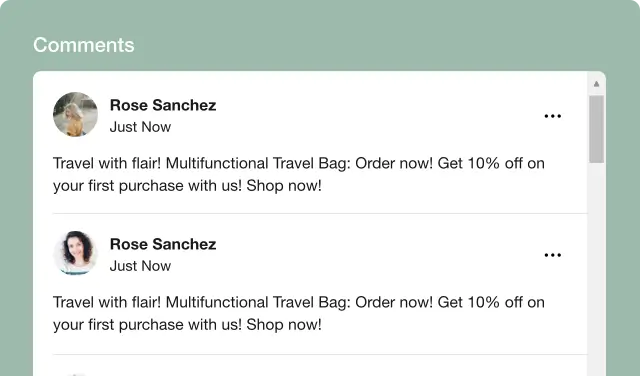The width and height of the screenshot is (640, 376).
Task: Click 'Multifunctional Travel Bag' in the first comment
Action: click(x=256, y=163)
